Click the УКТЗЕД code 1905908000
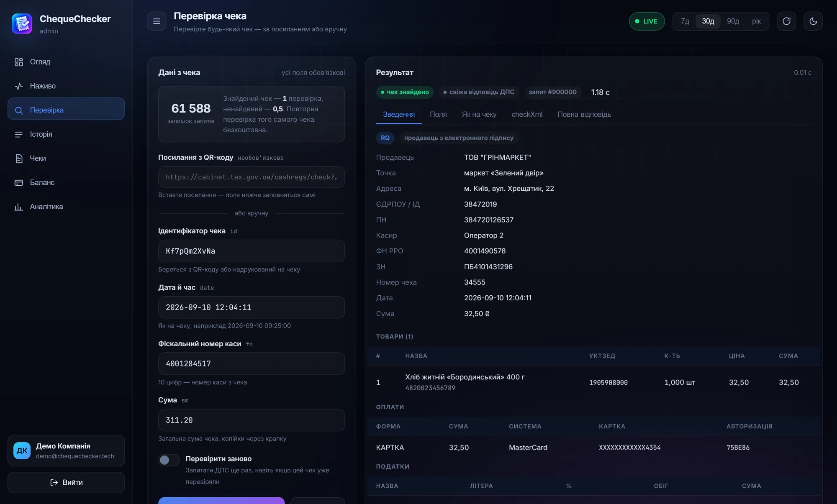Image resolution: width=837 pixels, height=504 pixels. [608, 383]
